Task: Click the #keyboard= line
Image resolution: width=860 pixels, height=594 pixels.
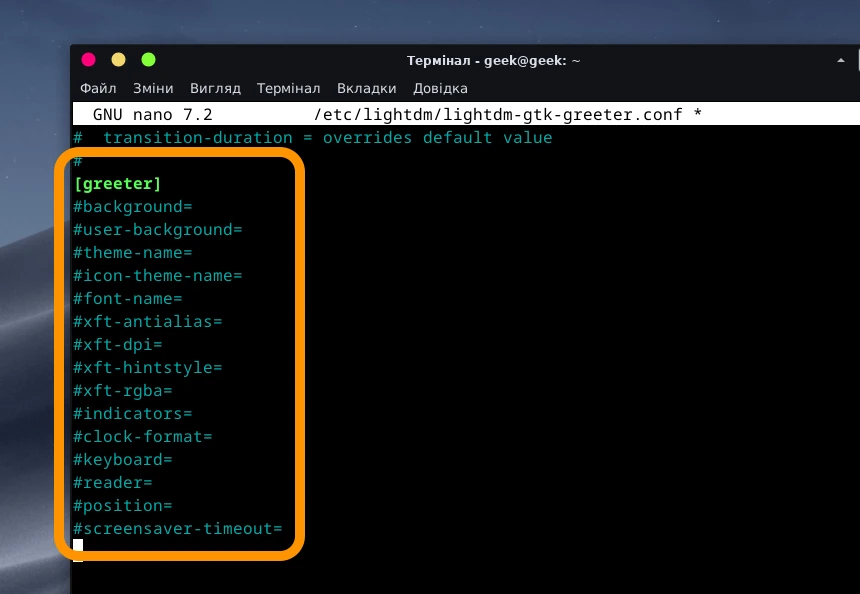Action: (123, 460)
